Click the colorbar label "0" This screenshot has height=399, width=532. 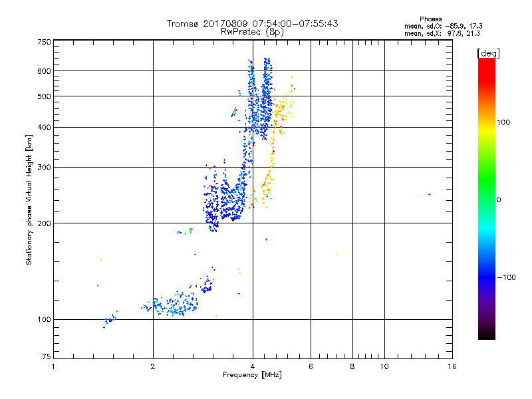499,200
